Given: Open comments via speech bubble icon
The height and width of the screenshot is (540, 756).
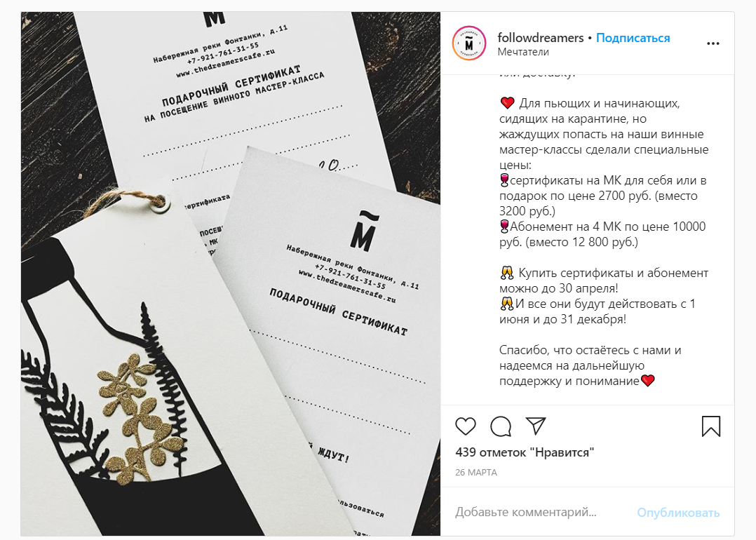Looking at the screenshot, I should pyautogui.click(x=501, y=426).
